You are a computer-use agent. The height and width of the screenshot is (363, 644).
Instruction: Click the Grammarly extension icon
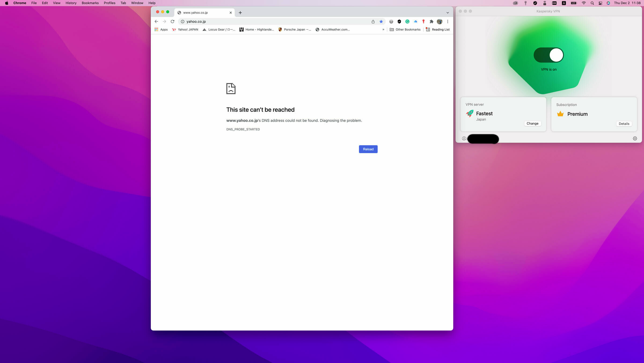tap(407, 21)
